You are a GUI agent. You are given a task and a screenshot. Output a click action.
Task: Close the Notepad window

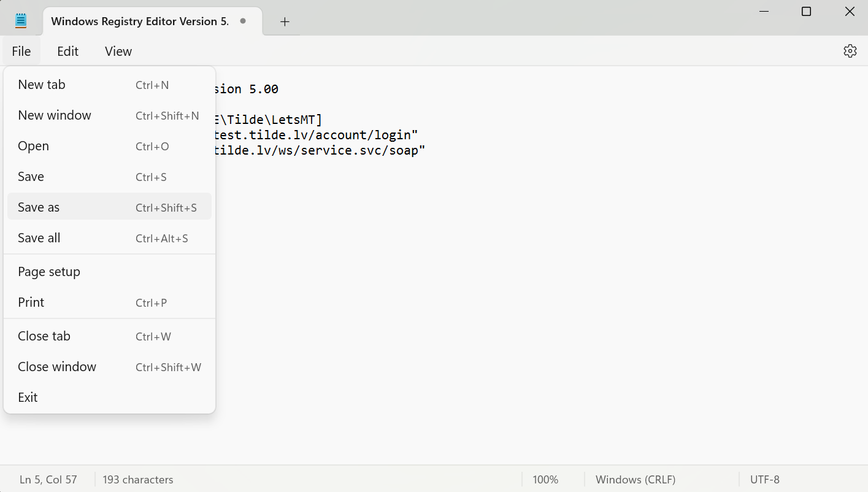tap(850, 12)
